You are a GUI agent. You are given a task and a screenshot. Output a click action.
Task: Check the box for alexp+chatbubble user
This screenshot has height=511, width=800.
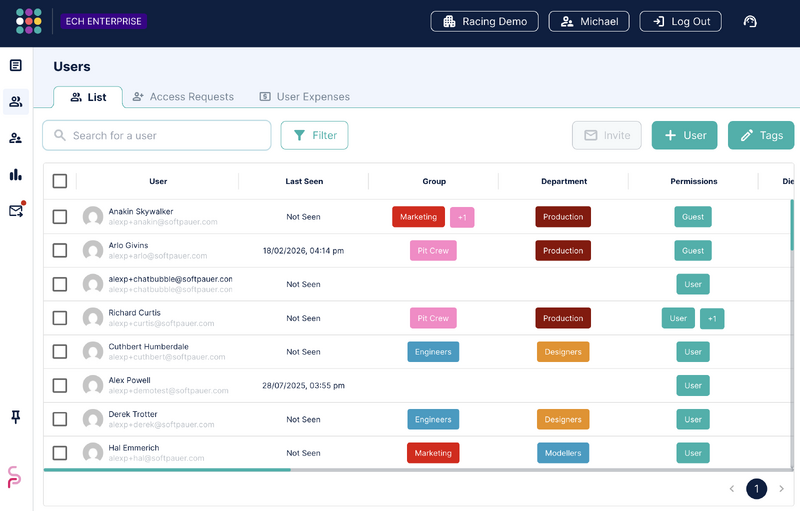[60, 284]
